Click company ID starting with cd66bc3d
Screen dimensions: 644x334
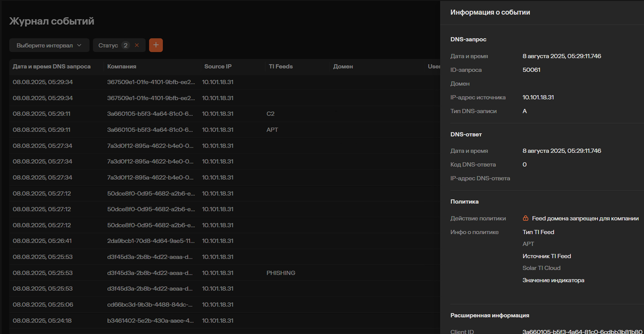click(150, 304)
